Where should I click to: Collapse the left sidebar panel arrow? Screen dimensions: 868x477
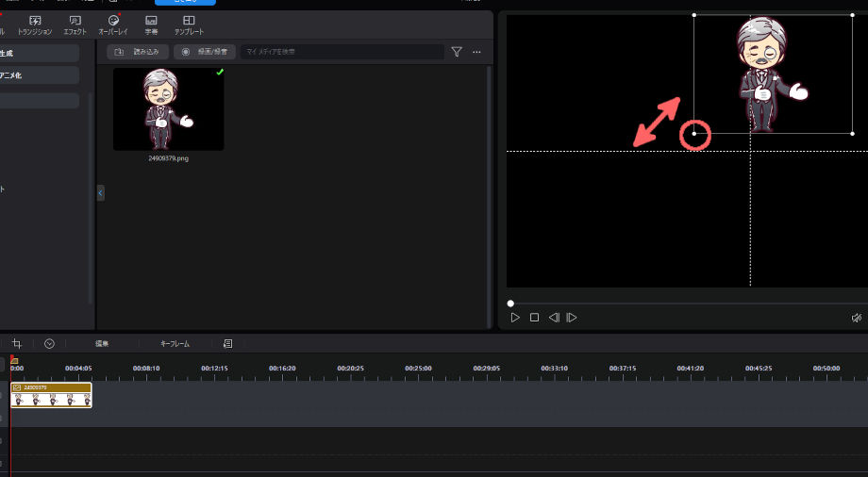101,192
